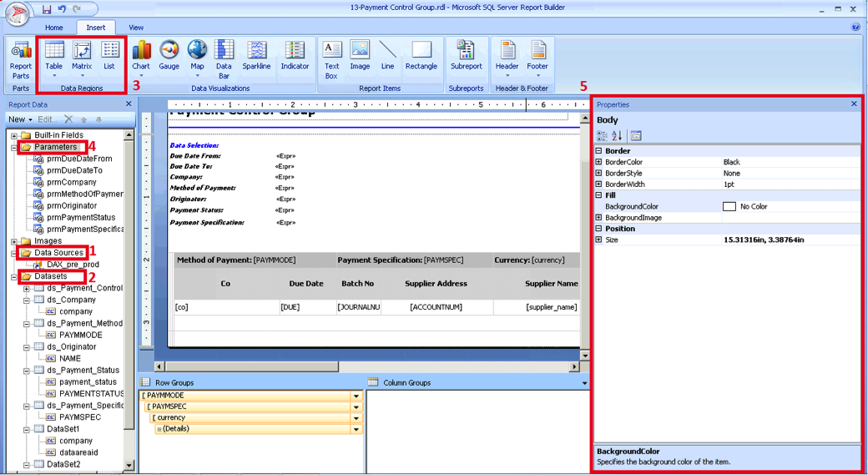Open Property Pages from Properties toolbar
Viewport: 868px width, 475px height.
pos(635,135)
